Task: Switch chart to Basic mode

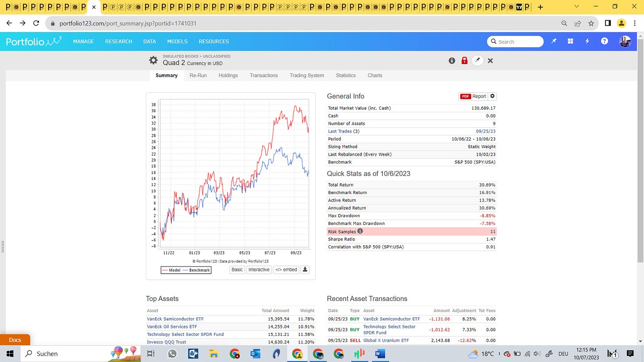Action: [237, 270]
